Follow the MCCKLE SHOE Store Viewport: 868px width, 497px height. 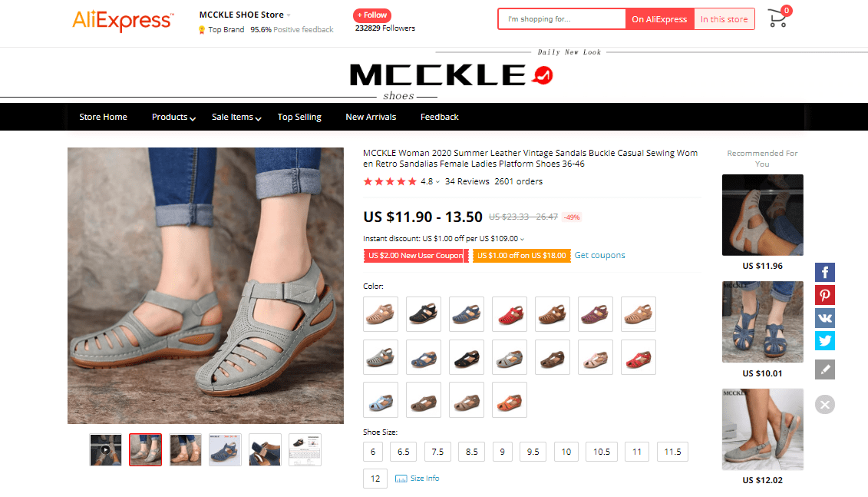click(372, 15)
